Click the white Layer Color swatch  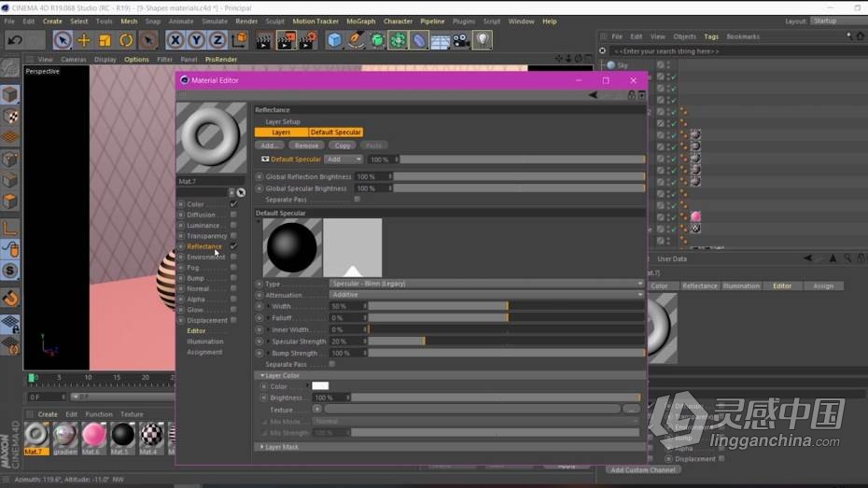click(x=320, y=386)
